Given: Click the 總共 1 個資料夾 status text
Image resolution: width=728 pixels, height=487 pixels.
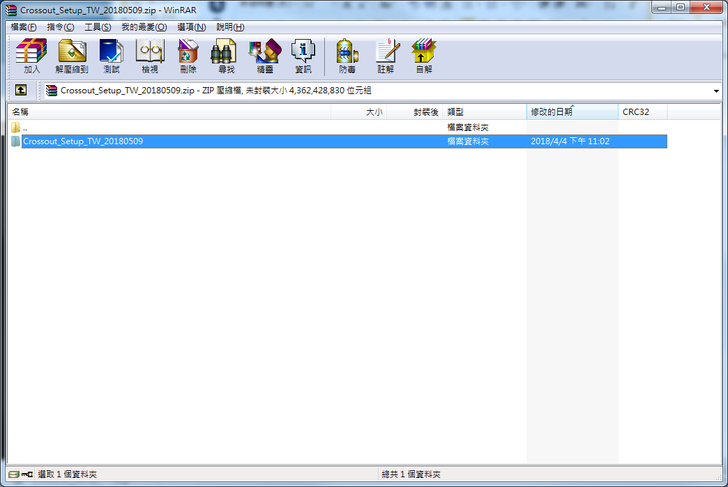Looking at the screenshot, I should [x=411, y=474].
